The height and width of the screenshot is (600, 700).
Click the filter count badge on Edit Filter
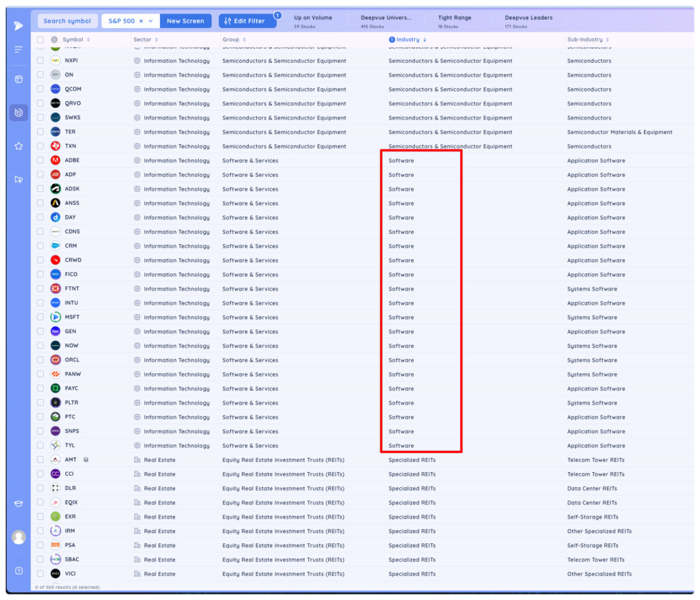278,15
